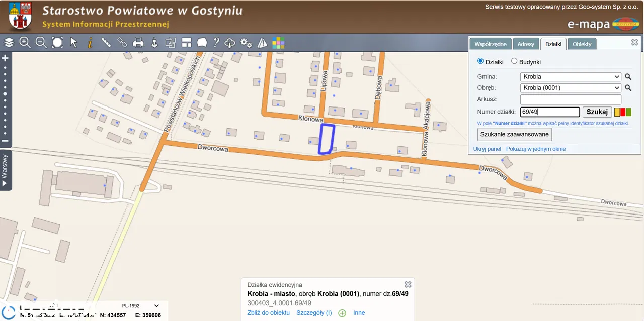Screen dimensions: 644x321
Task: Open the Gmina dropdown
Action: point(571,77)
